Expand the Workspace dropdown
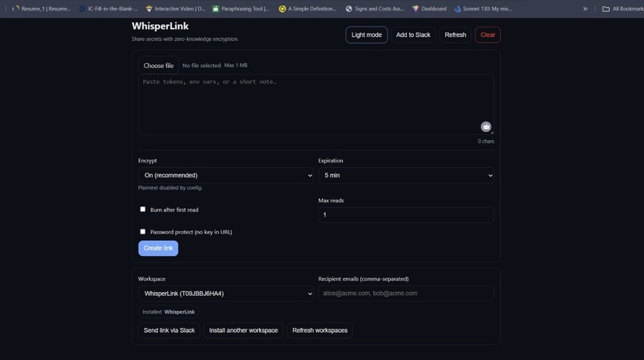The image size is (644, 360). (x=226, y=294)
